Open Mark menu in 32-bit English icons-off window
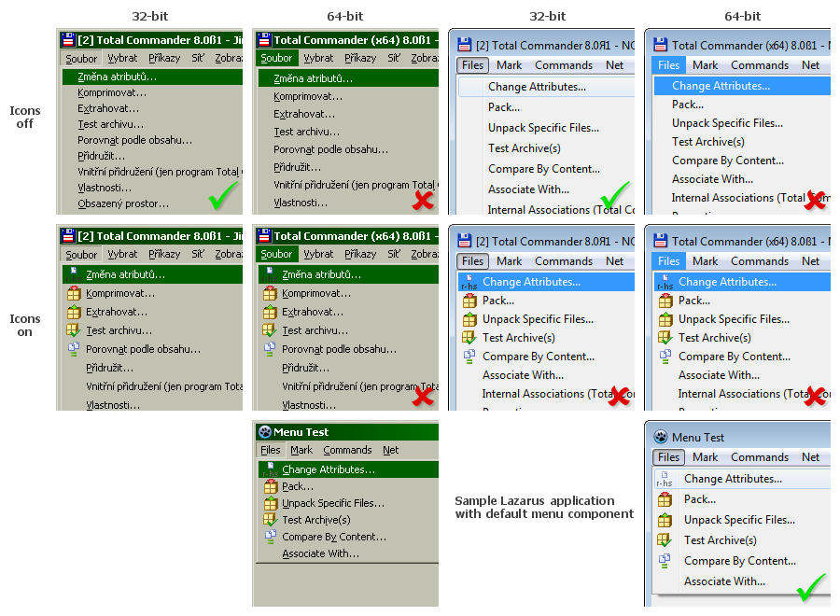This screenshot has height=616, width=840. tap(509, 65)
